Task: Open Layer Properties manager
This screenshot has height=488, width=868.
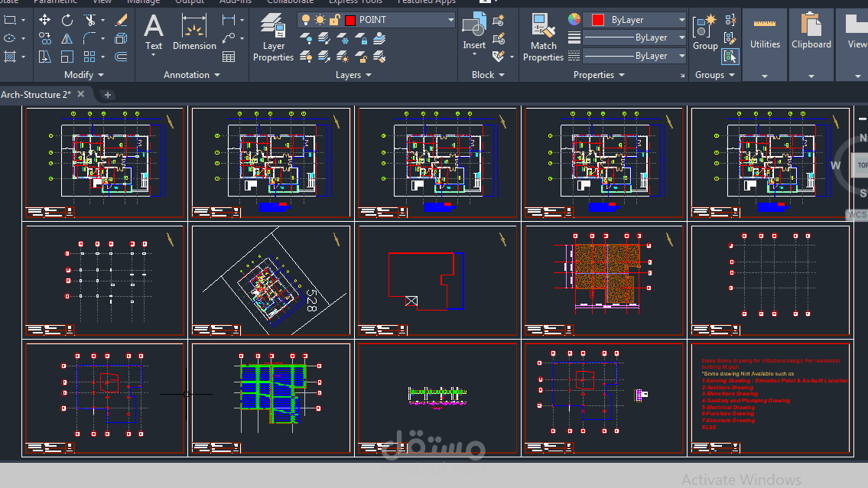Action: [x=274, y=37]
